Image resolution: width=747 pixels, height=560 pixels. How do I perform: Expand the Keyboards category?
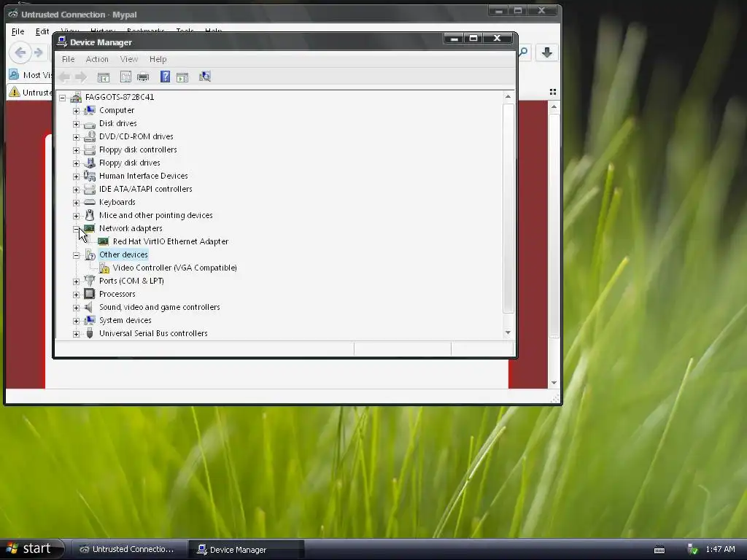76,203
